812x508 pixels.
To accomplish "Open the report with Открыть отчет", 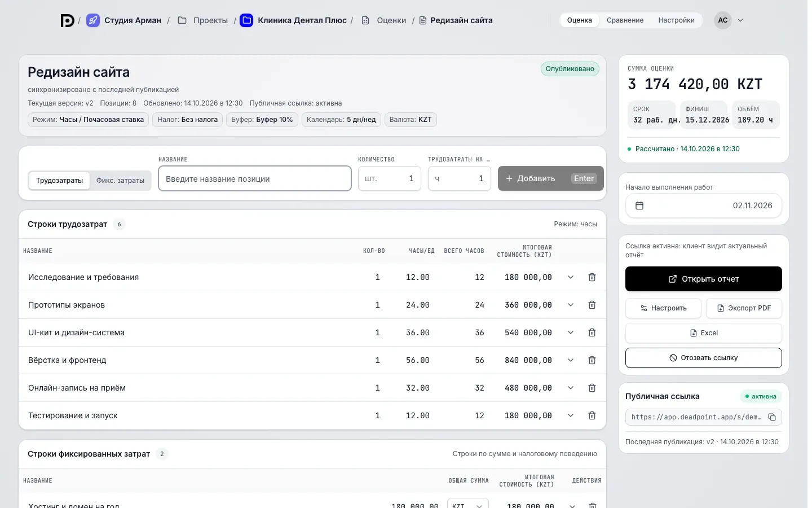I will [704, 279].
